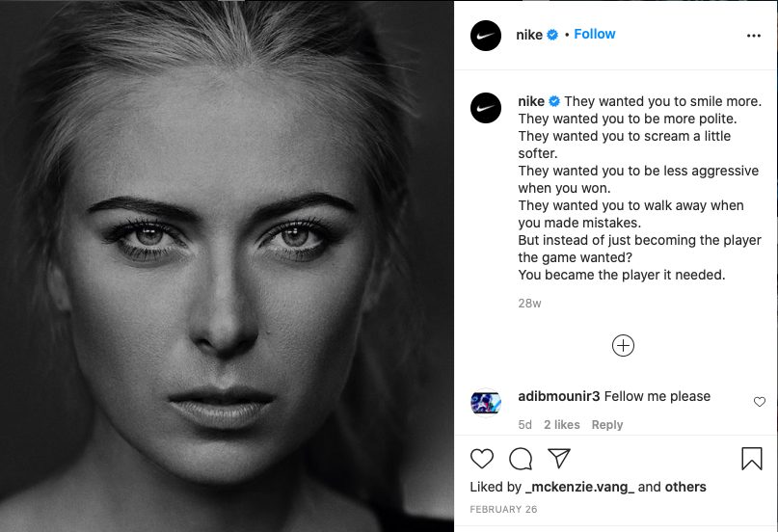
Task: Load more comments with plus circle
Action: [x=623, y=346]
